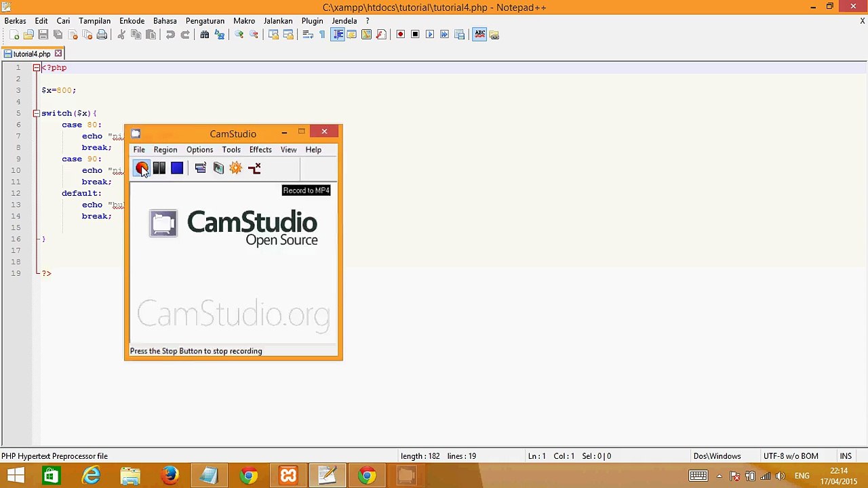Open CamStudio Region menu
This screenshot has width=868, height=488.
tap(165, 150)
